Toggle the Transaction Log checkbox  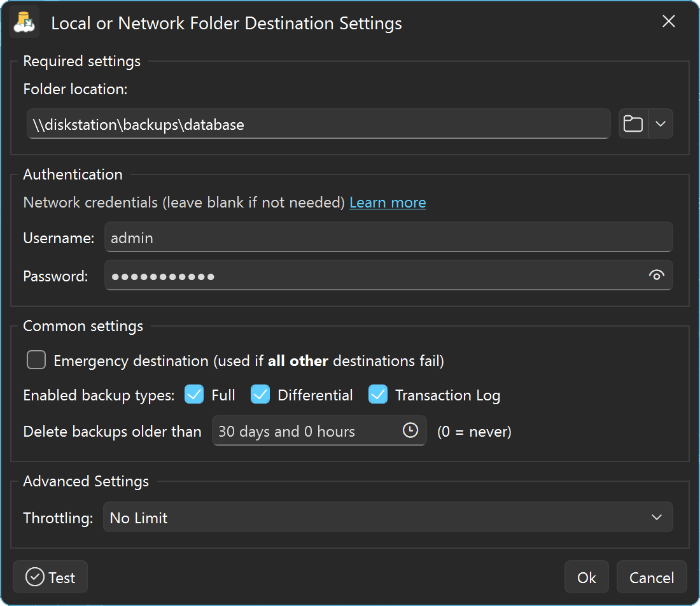pyautogui.click(x=378, y=395)
